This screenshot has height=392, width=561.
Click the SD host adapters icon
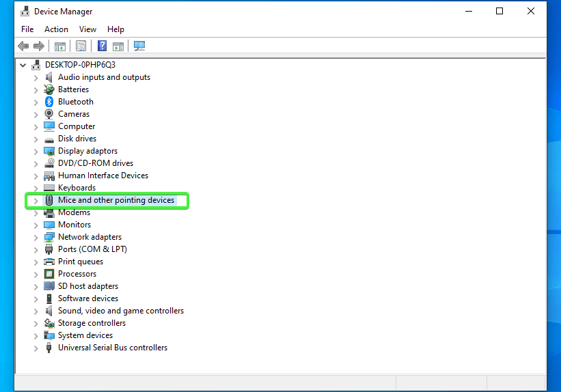(49, 286)
